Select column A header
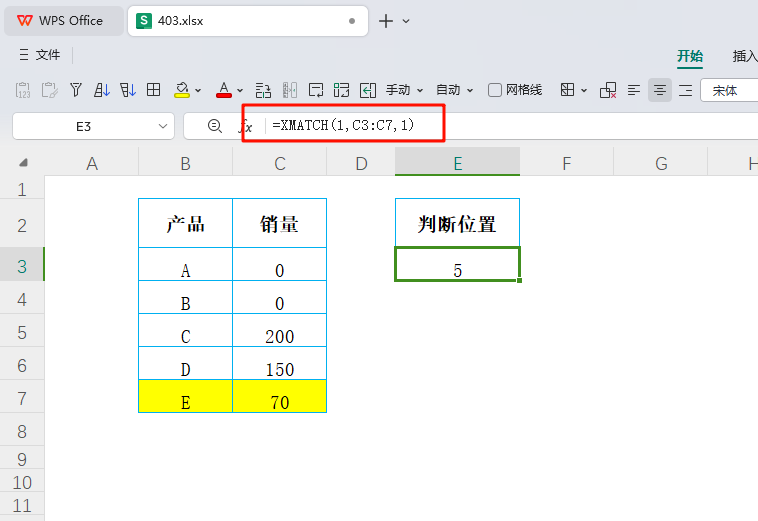Viewport: 758px width, 521px height. tap(92, 163)
